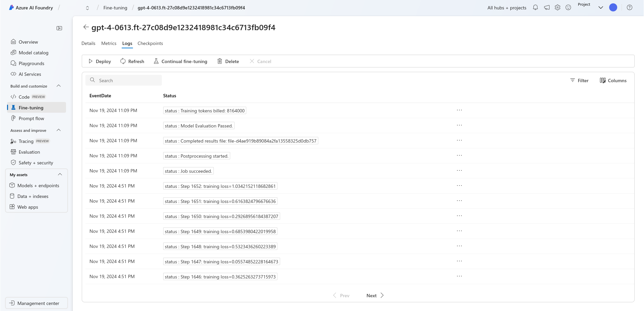Open the Filter options
The width and height of the screenshot is (644, 311).
coord(579,81)
